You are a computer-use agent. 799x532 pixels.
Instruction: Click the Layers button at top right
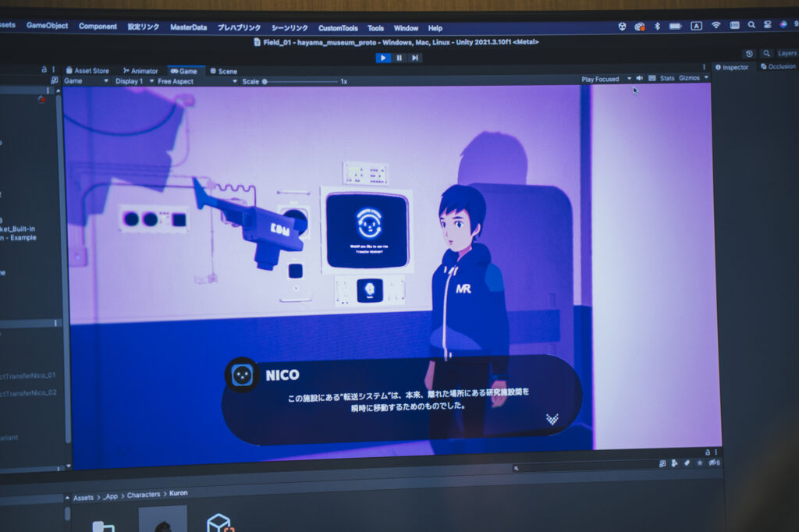[x=787, y=54]
